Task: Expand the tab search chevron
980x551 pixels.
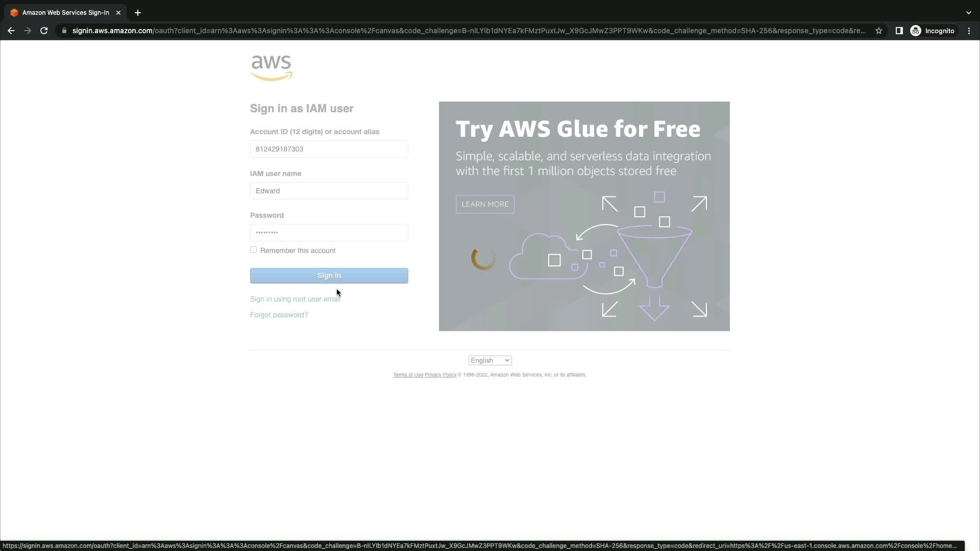Action: (x=968, y=13)
